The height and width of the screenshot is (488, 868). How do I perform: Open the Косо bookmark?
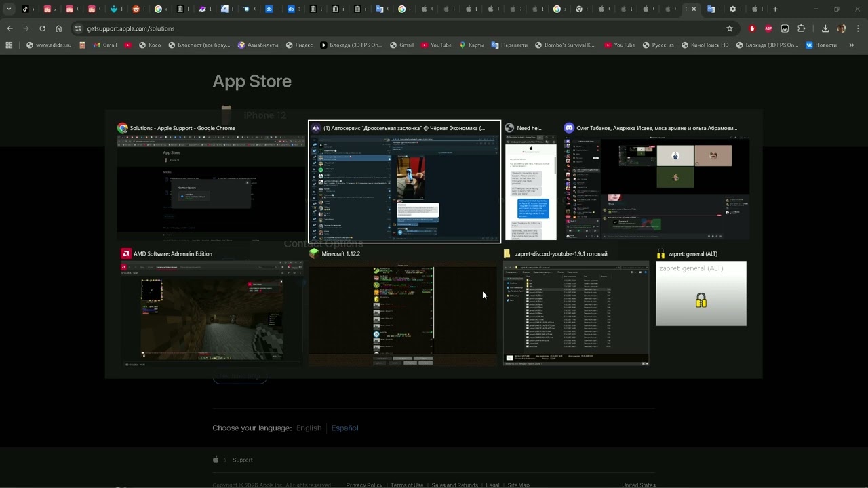tap(150, 45)
